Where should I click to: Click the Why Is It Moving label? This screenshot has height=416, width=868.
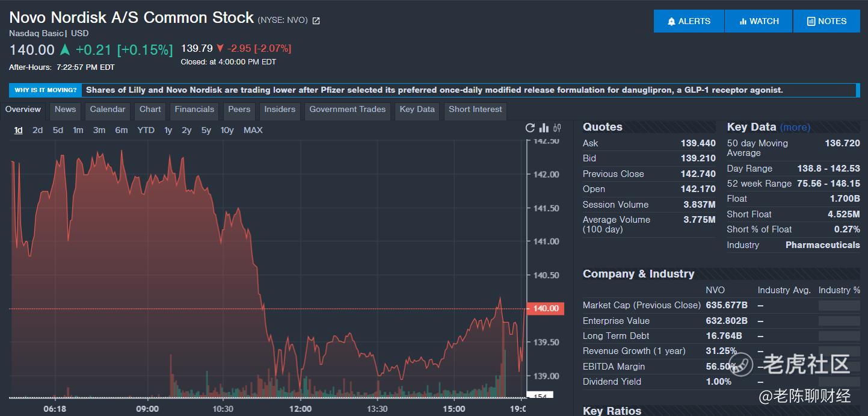(x=46, y=90)
